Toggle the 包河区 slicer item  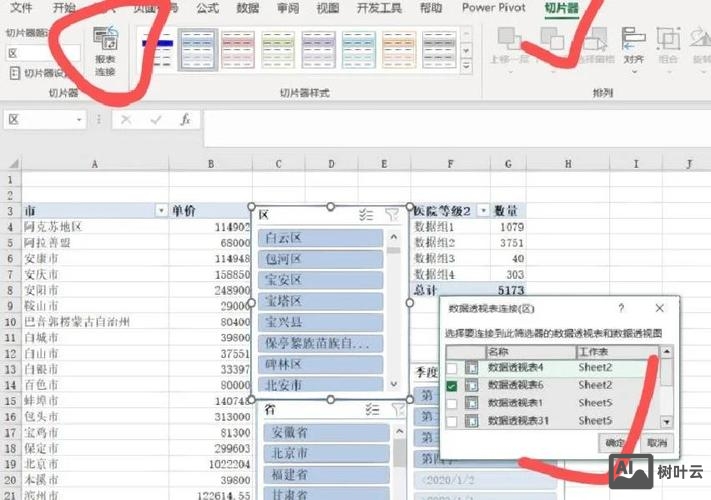click(x=321, y=259)
